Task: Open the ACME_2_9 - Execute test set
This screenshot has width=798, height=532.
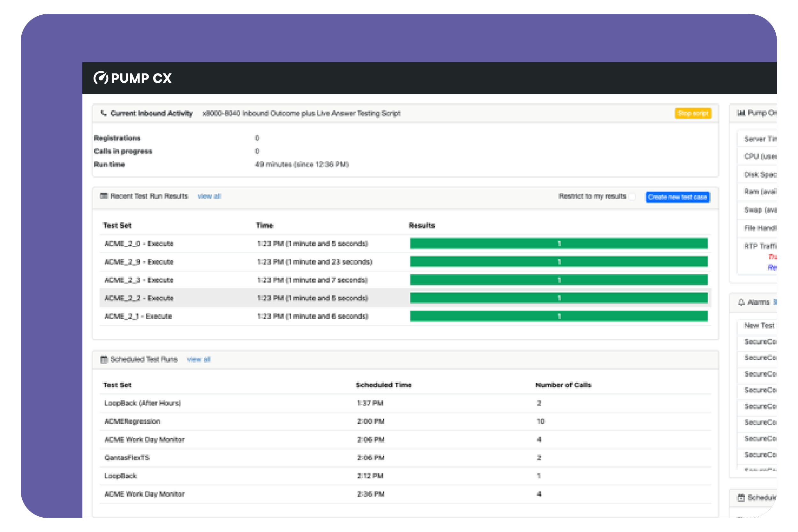Action: [x=139, y=262]
